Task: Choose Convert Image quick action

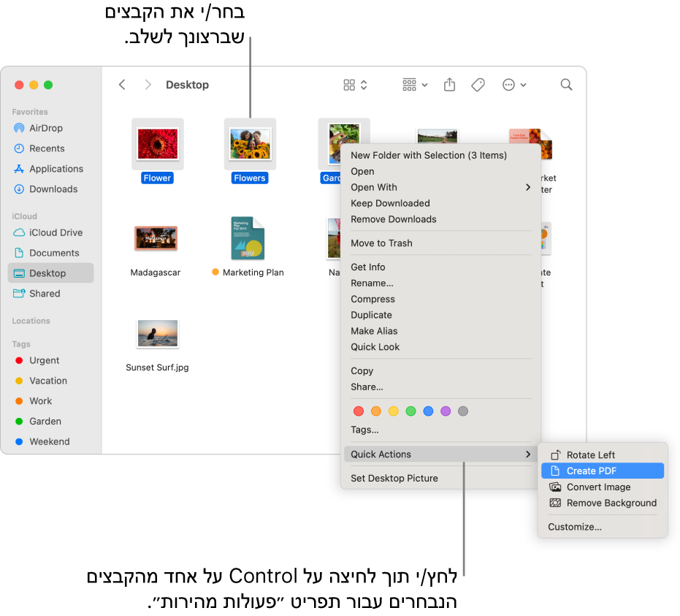Action: click(x=603, y=487)
